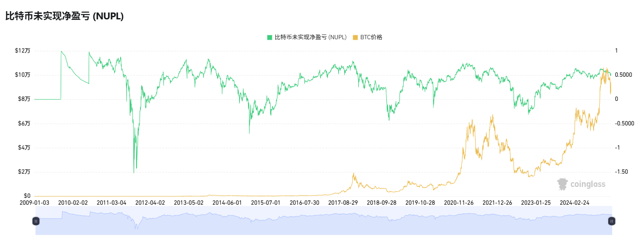Click the 2021-12-26 date label
644x240 pixels.
tap(497, 203)
